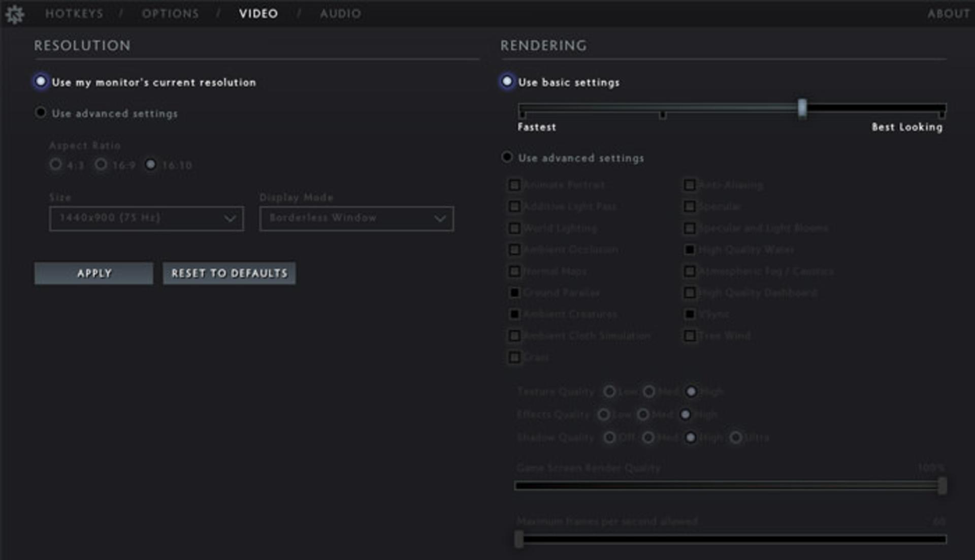The width and height of the screenshot is (975, 560).
Task: Toggle the Grass checkbox
Action: 514,357
